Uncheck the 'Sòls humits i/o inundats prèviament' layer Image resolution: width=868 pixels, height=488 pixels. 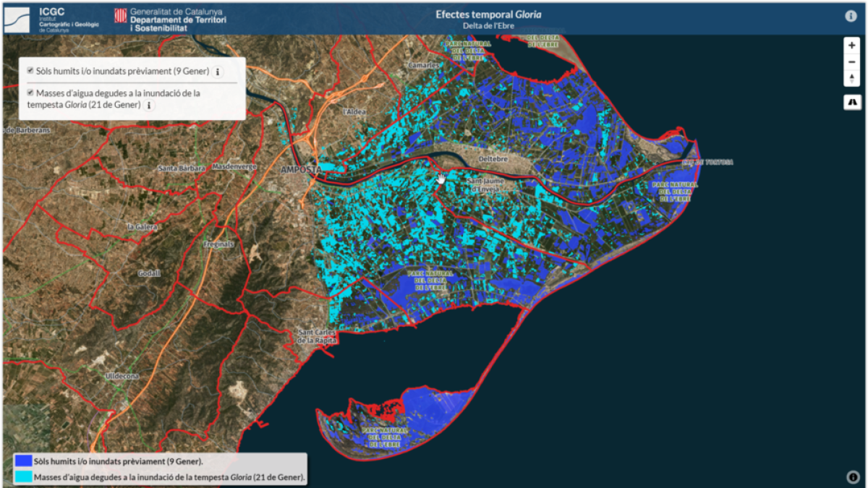click(30, 69)
